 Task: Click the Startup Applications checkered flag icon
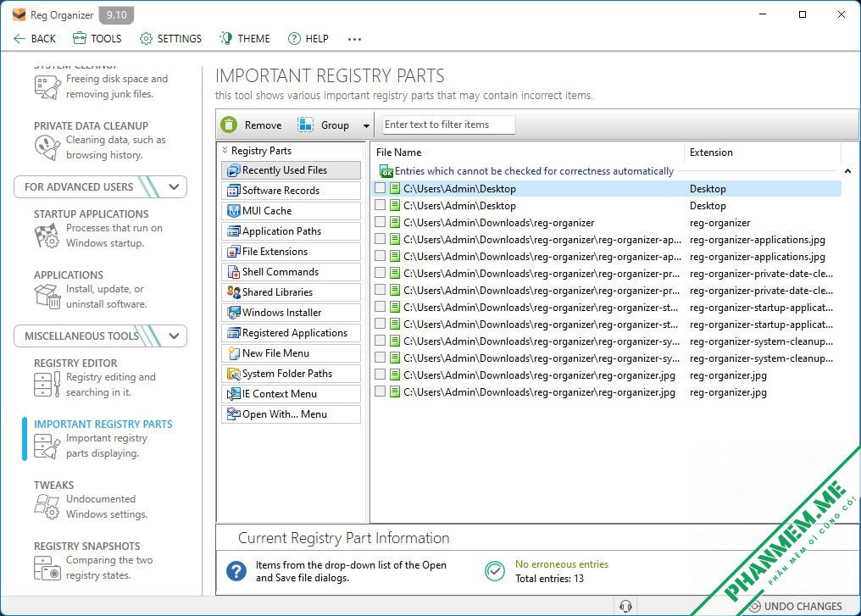(47, 236)
